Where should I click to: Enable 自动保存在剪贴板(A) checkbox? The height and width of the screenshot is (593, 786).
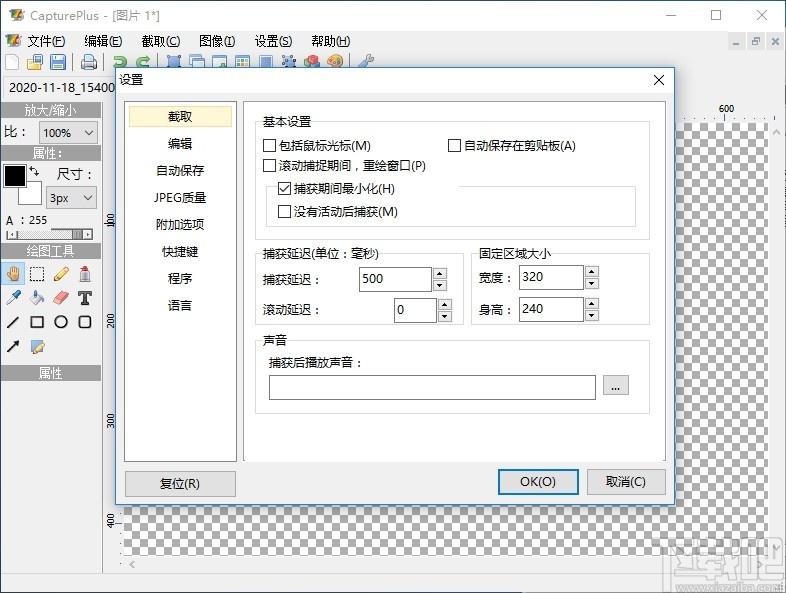click(x=454, y=145)
